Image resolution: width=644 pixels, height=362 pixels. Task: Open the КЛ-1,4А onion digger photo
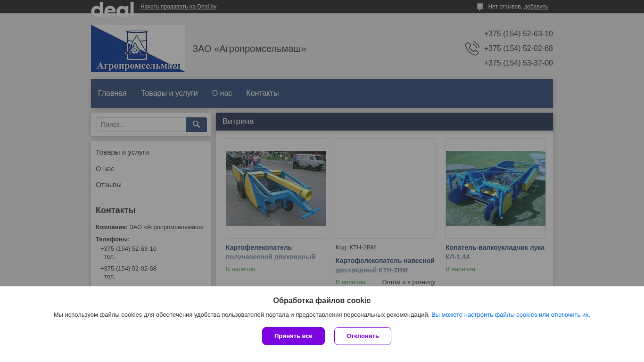click(x=495, y=188)
